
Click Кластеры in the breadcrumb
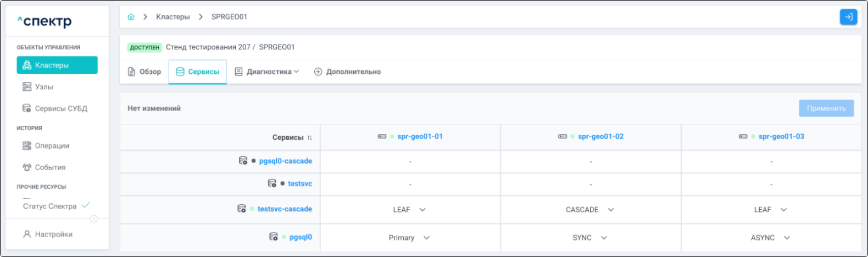(x=173, y=17)
